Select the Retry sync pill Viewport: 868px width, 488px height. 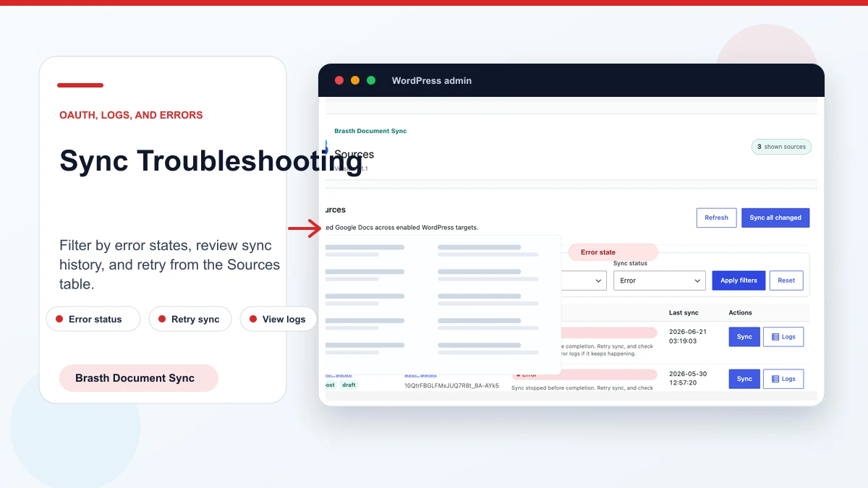[190, 319]
